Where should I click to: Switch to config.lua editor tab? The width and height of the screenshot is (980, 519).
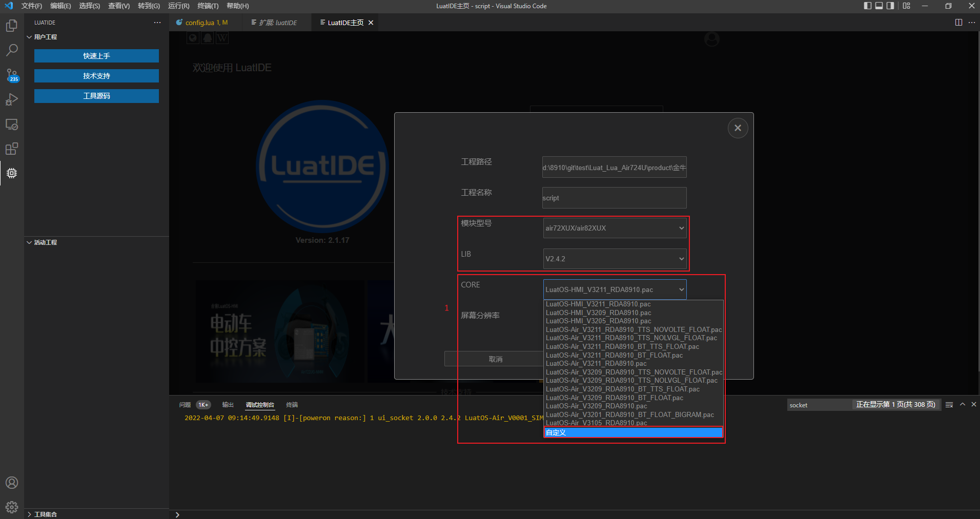pyautogui.click(x=206, y=23)
